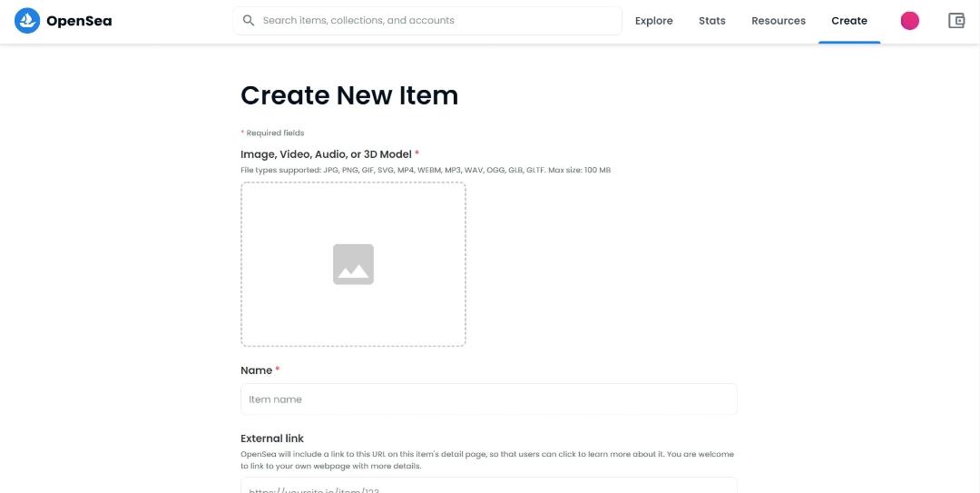Click the Create New Item heading
Image resolution: width=980 pixels, height=493 pixels.
coord(349,95)
